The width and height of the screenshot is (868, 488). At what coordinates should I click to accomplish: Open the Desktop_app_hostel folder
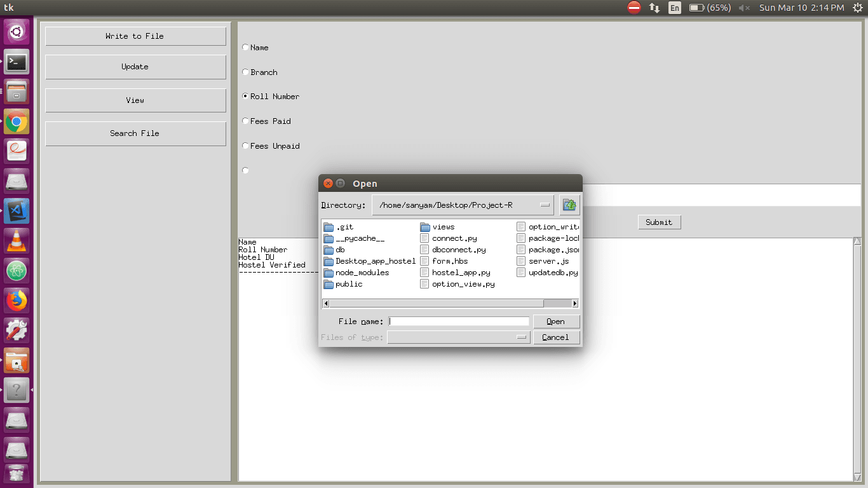[x=369, y=261]
